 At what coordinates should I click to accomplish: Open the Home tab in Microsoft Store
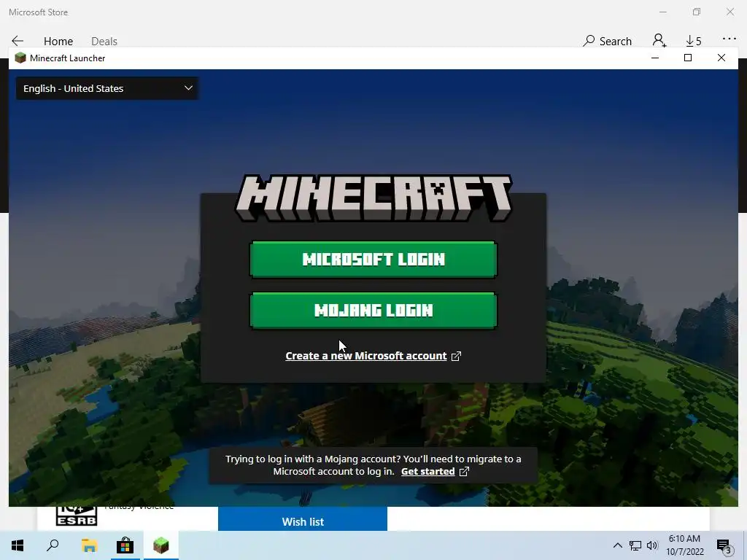click(x=58, y=42)
